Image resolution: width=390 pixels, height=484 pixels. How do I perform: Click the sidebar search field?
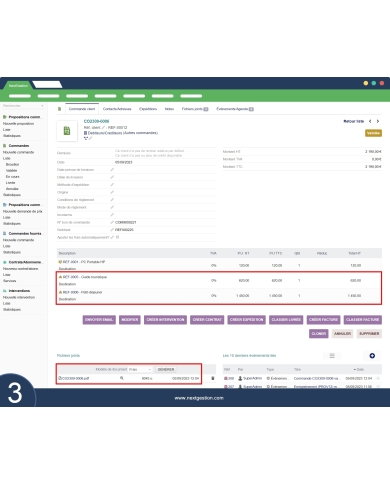point(23,106)
